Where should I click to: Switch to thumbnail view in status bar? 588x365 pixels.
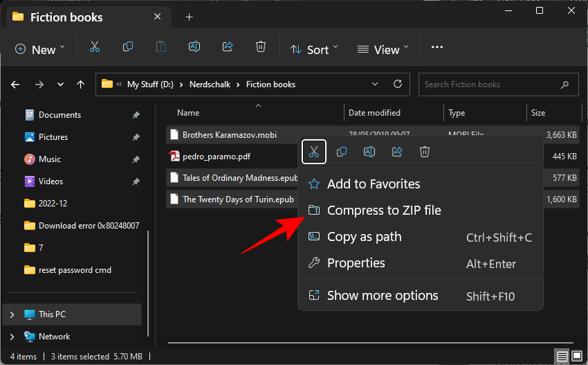[576, 356]
